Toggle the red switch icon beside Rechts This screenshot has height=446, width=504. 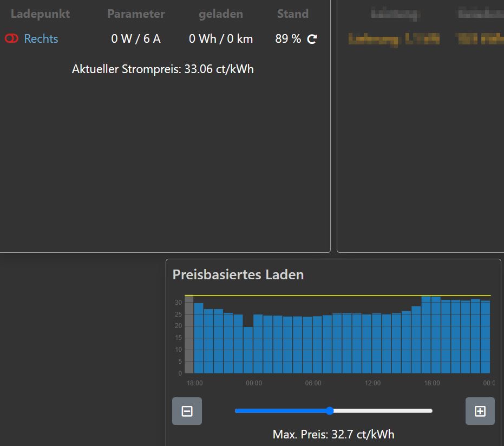(11, 39)
